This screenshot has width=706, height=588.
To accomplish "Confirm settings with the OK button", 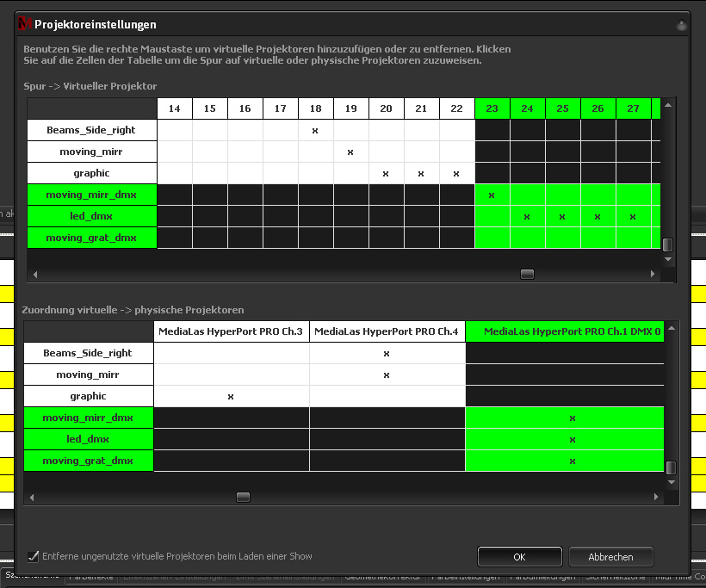I will pyautogui.click(x=519, y=557).
